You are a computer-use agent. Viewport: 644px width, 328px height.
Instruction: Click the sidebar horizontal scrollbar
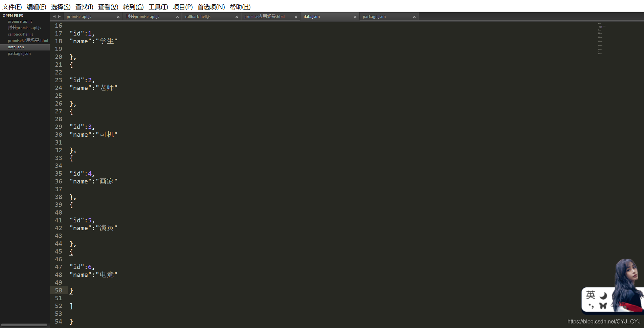24,325
